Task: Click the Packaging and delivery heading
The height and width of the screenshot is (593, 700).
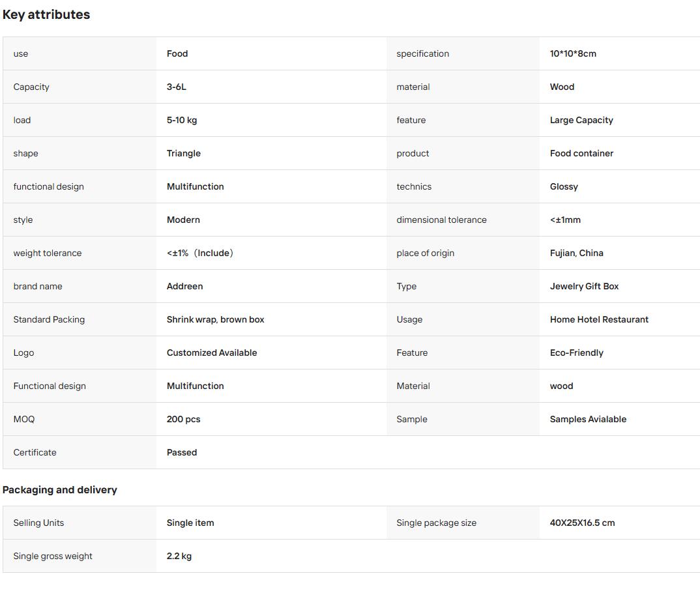Action: 60,490
